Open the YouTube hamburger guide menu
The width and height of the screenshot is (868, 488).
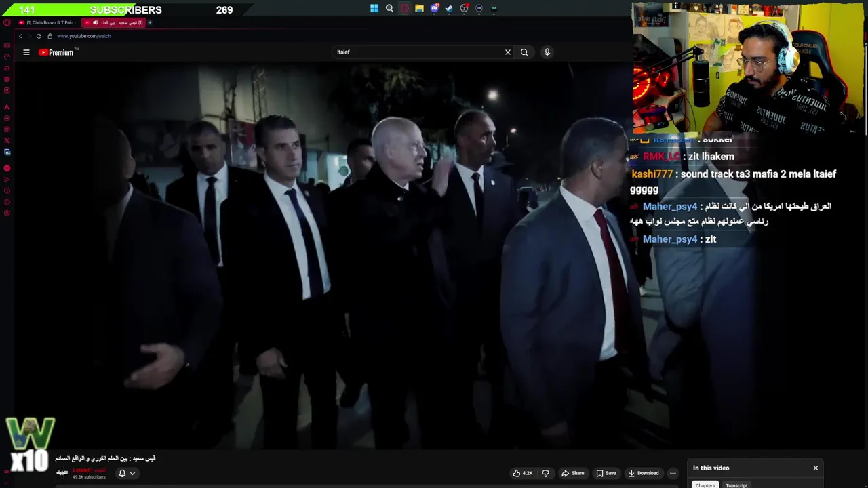coord(26,52)
